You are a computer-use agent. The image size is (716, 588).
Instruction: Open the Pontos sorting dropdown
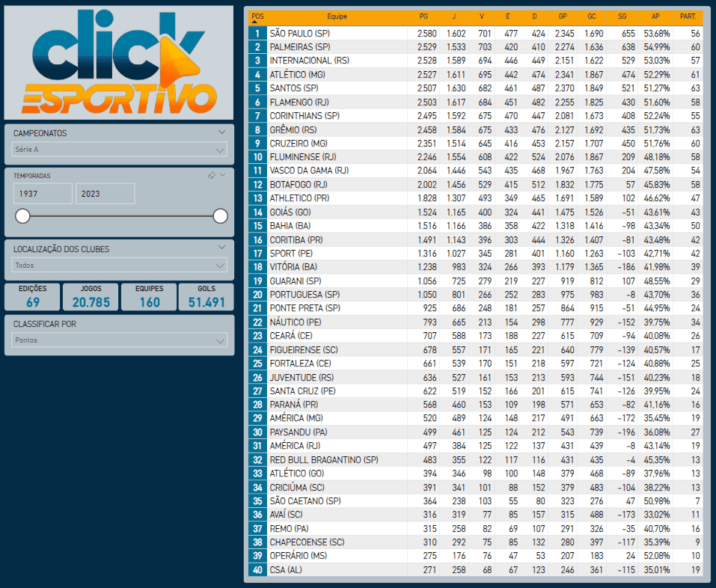click(x=119, y=340)
